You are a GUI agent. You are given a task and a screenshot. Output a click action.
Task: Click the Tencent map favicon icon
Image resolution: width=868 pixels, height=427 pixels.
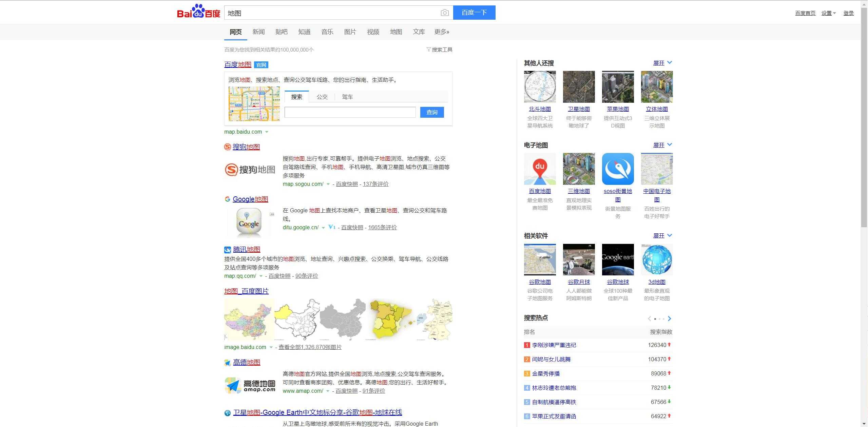click(x=227, y=250)
